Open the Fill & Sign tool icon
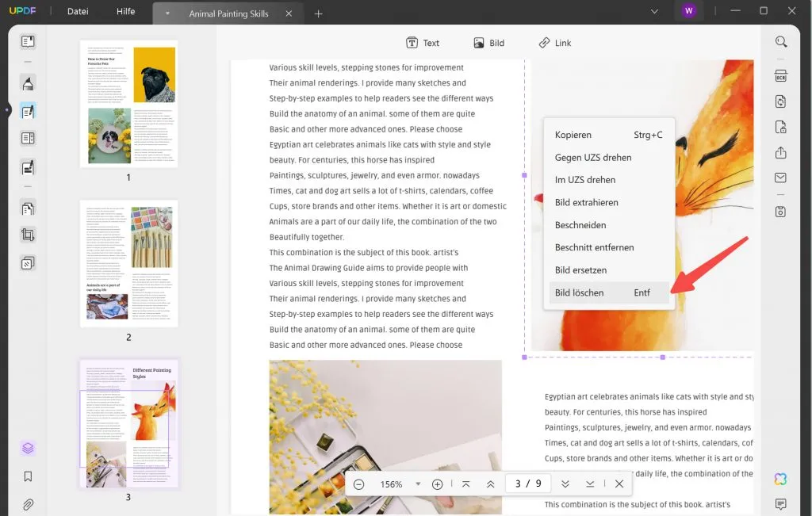 click(x=28, y=167)
